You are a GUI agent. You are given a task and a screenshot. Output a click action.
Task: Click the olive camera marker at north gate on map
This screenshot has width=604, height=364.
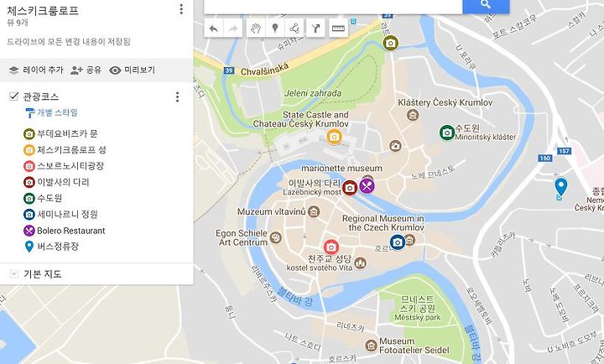pos(391,43)
